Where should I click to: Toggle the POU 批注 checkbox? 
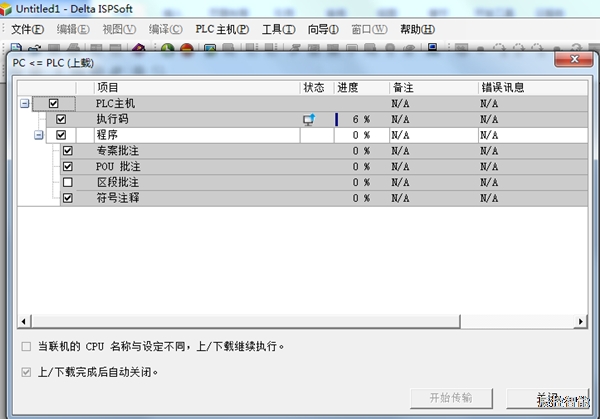tap(68, 167)
